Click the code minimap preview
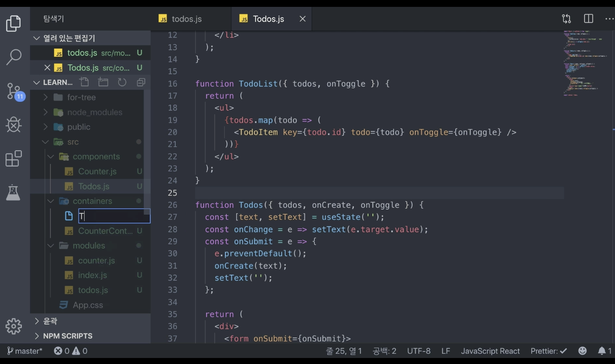The height and width of the screenshot is (364, 615). [x=586, y=64]
